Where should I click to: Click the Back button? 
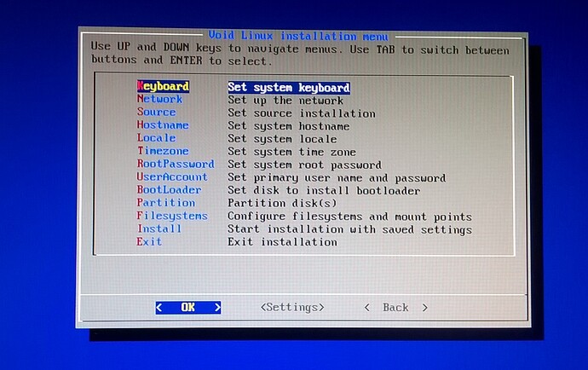pos(395,308)
